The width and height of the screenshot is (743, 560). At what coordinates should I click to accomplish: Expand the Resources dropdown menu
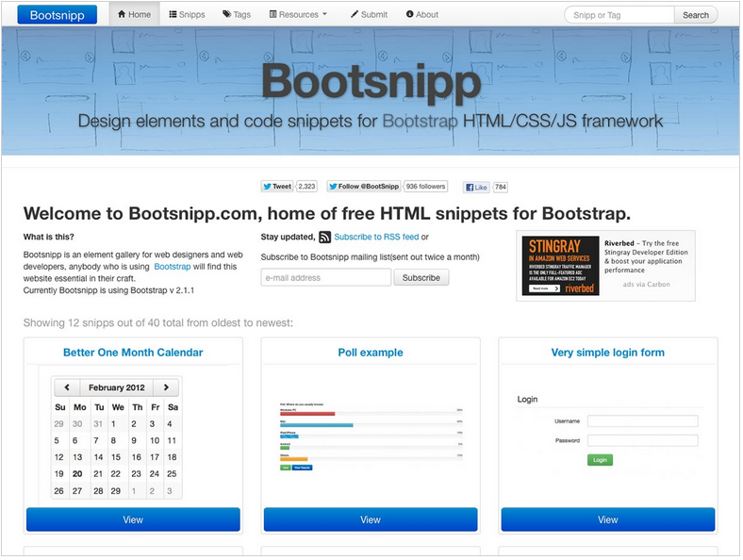pos(299,14)
